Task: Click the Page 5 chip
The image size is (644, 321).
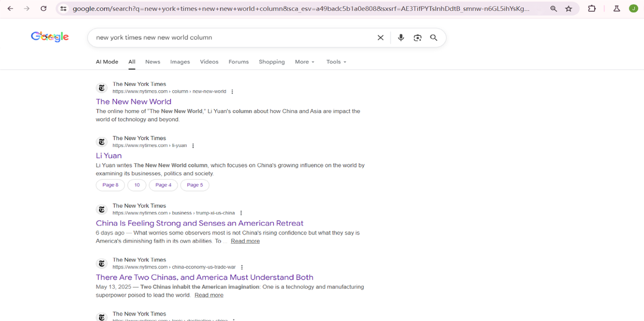Action: tap(195, 185)
